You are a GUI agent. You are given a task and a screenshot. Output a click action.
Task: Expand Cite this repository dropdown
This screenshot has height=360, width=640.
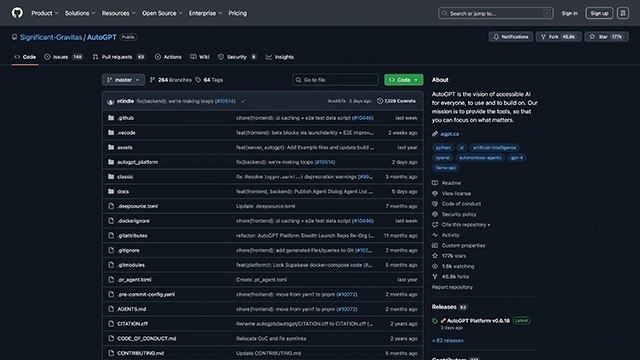coord(466,225)
